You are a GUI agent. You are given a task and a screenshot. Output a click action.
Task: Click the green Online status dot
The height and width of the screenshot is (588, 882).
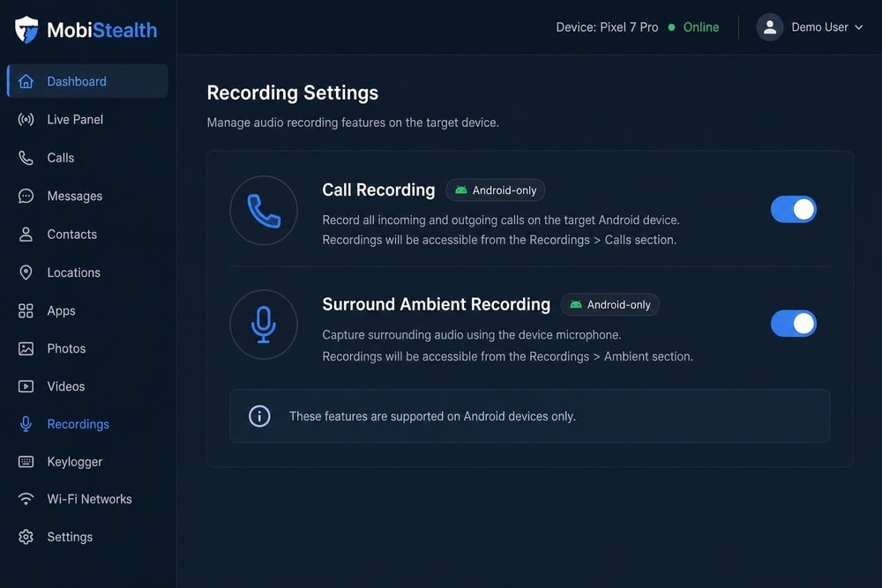point(671,27)
